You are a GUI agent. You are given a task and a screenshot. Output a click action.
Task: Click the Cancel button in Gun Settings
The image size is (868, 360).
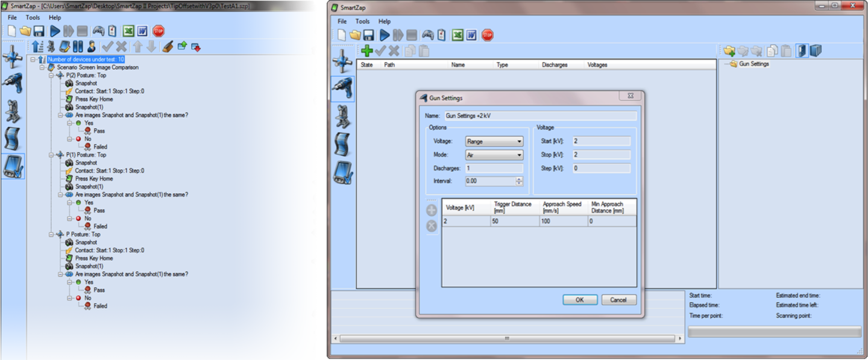pos(618,300)
